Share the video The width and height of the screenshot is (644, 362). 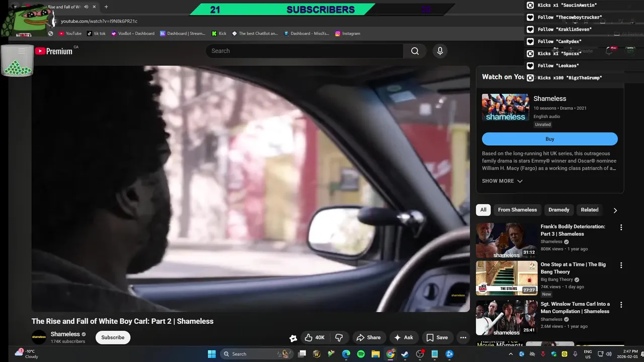pyautogui.click(x=369, y=337)
